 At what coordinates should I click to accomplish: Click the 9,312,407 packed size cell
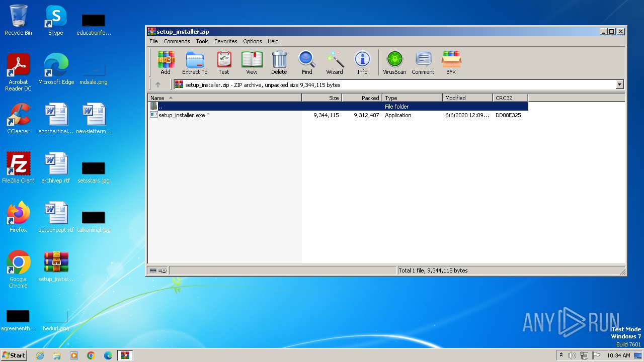pos(366,115)
